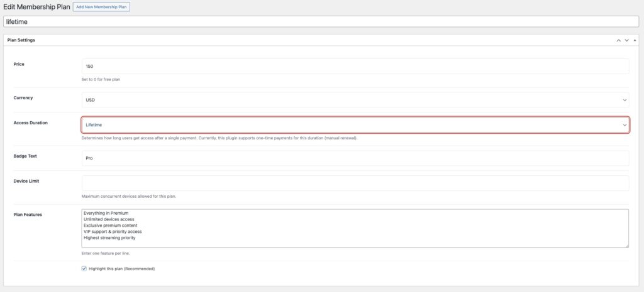This screenshot has height=292, width=644.
Task: Click the Badge Text field containing 'Pro'
Action: (x=355, y=158)
